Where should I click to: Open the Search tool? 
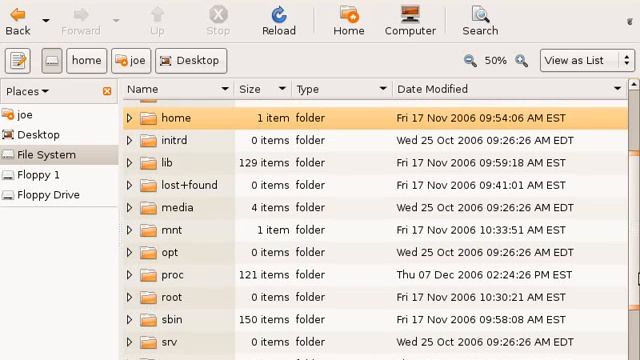click(480, 21)
